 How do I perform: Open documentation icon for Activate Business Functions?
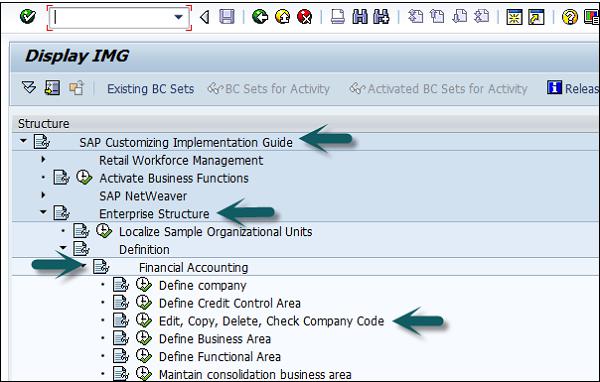point(61,178)
